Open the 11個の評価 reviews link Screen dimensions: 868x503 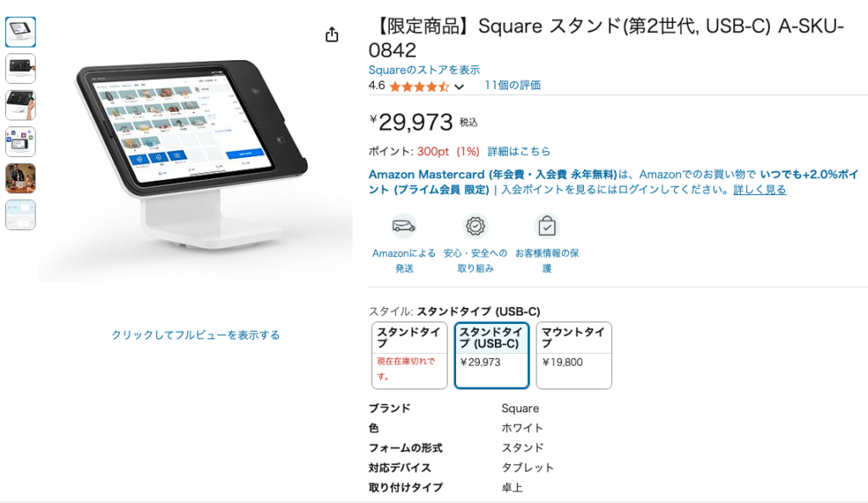coord(513,86)
